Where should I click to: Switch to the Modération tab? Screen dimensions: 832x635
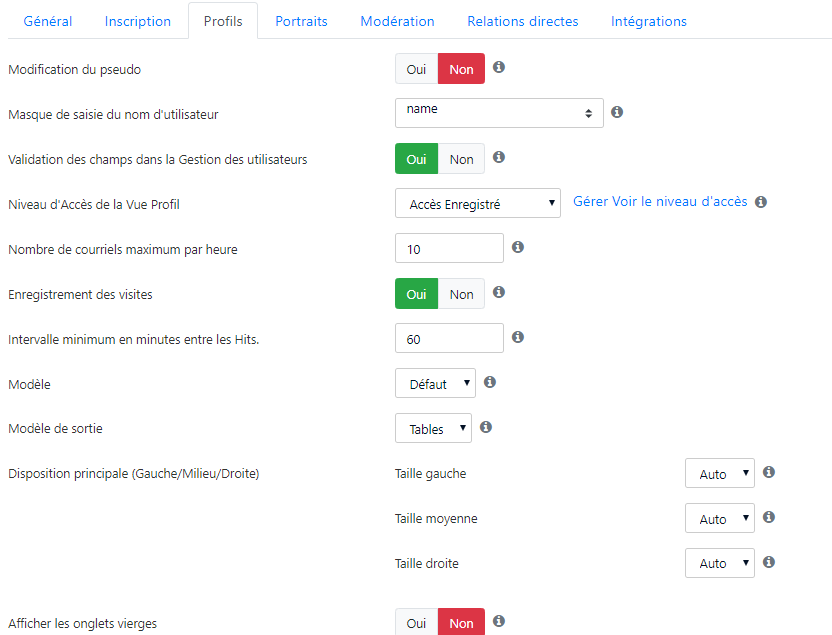pos(397,21)
